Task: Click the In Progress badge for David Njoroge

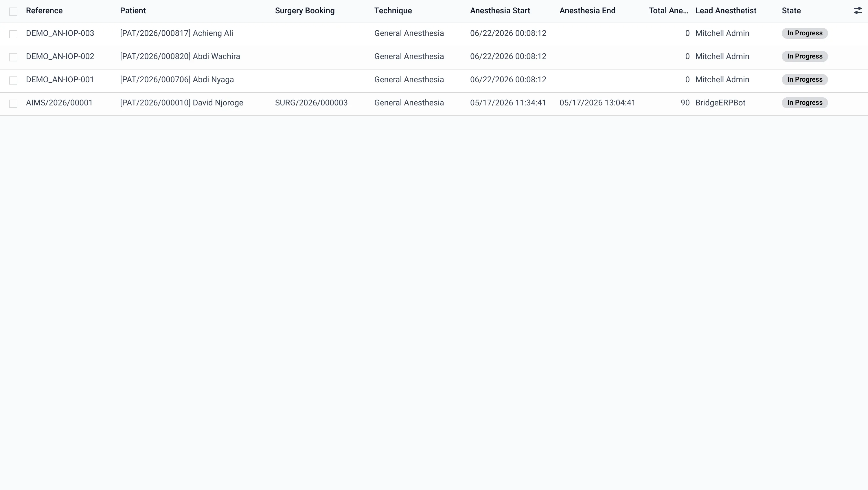Action: [x=805, y=103]
